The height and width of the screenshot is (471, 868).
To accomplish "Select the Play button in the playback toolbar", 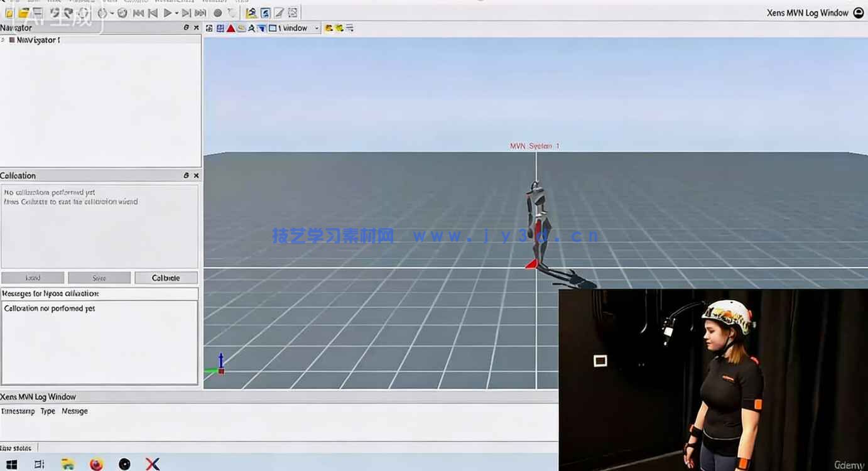I will pos(168,13).
